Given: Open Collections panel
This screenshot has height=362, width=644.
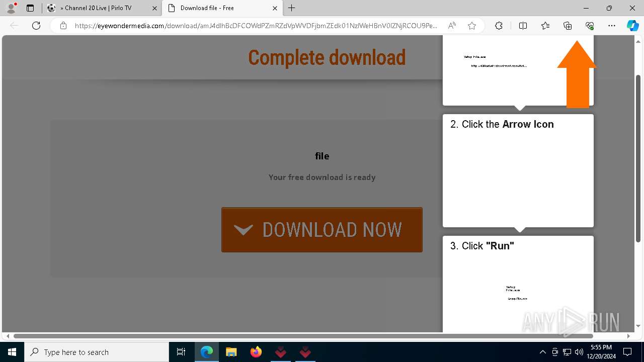Looking at the screenshot, I should [568, 26].
